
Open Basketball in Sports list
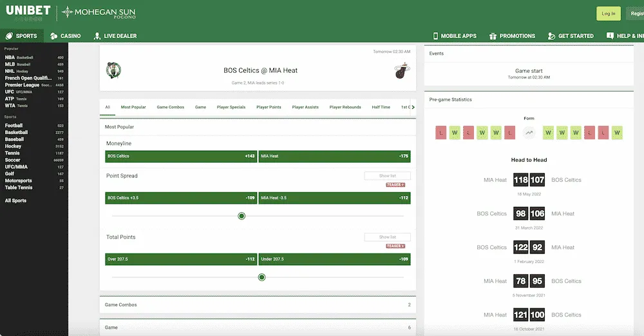pos(34,132)
